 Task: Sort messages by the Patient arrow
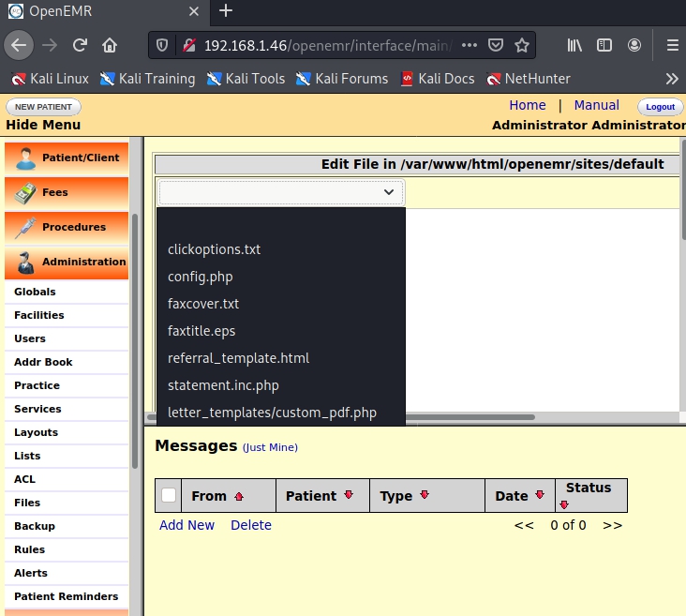coord(349,495)
